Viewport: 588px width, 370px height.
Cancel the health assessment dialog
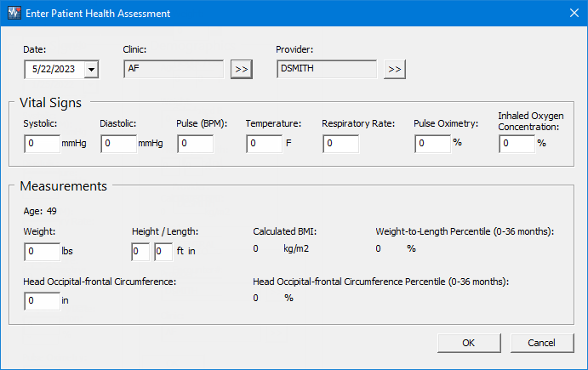coord(542,343)
